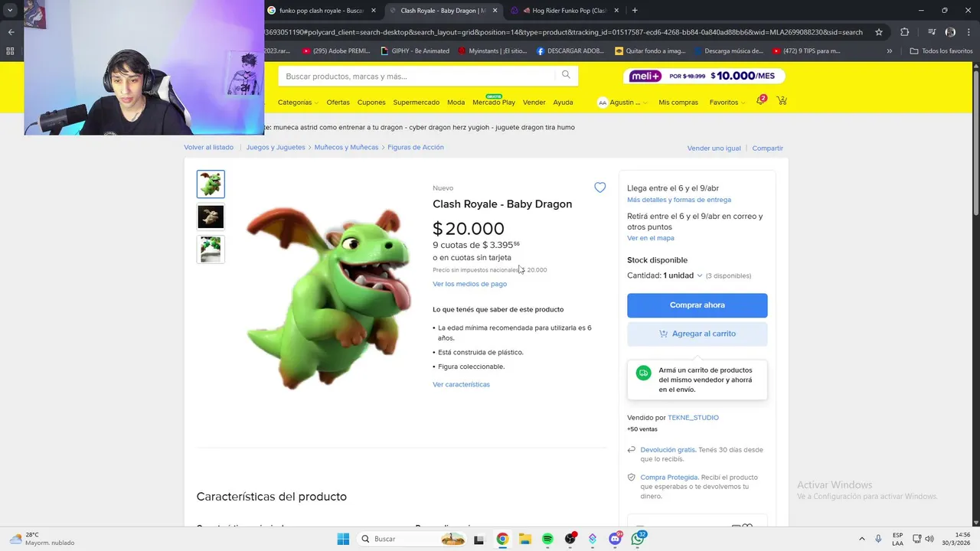Open File Explorer from taskbar
Screen dimensions: 980x551
[x=525, y=539]
